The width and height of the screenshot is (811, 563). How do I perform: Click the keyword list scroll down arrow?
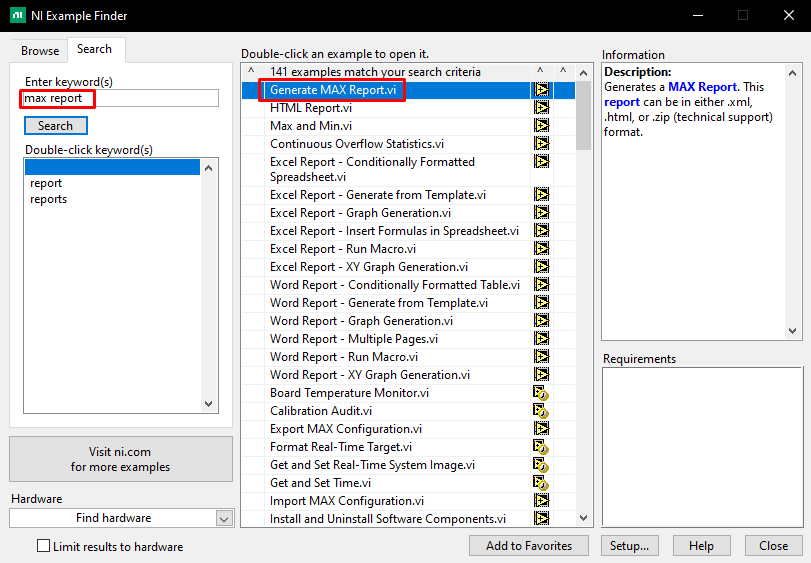pyautogui.click(x=208, y=404)
